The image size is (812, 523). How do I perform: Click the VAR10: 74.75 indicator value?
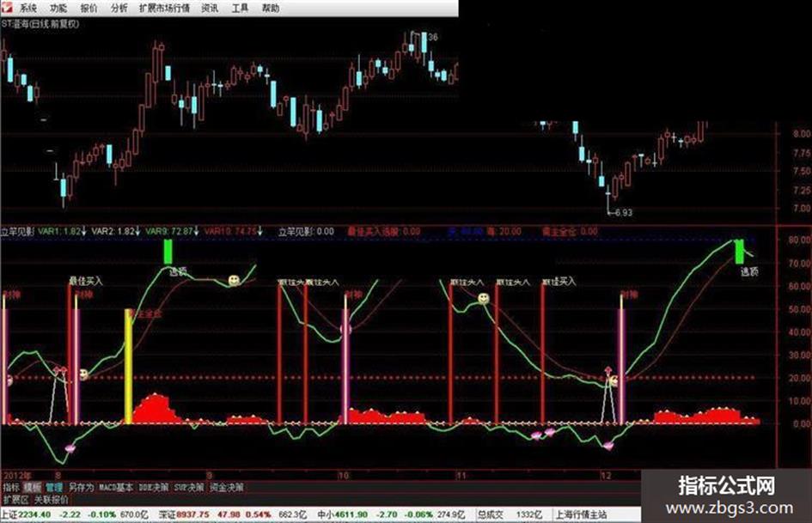pyautogui.click(x=234, y=232)
